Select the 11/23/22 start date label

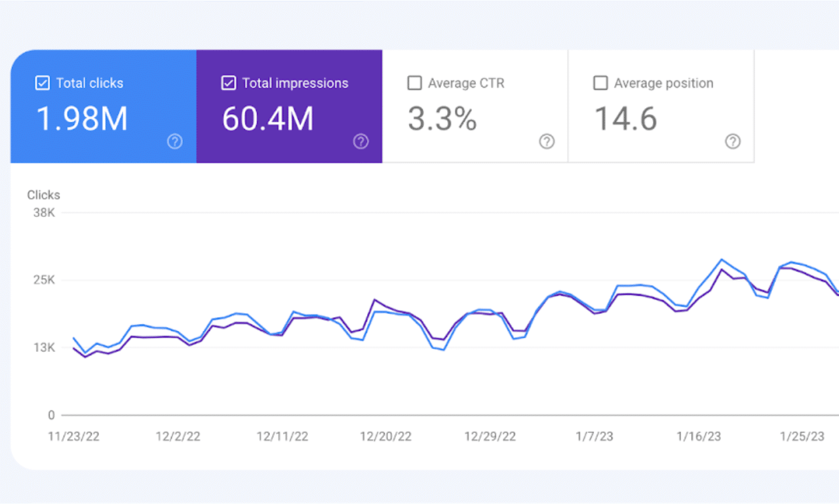[74, 436]
